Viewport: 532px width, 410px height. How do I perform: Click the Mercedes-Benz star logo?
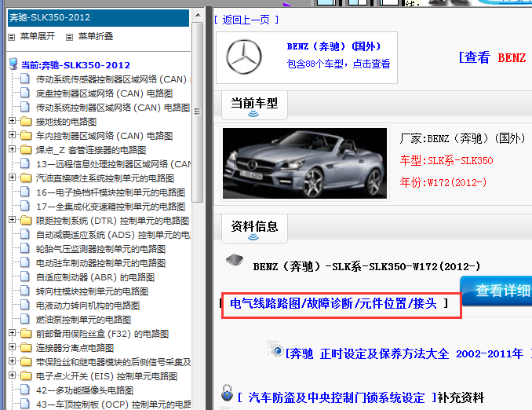[244, 57]
